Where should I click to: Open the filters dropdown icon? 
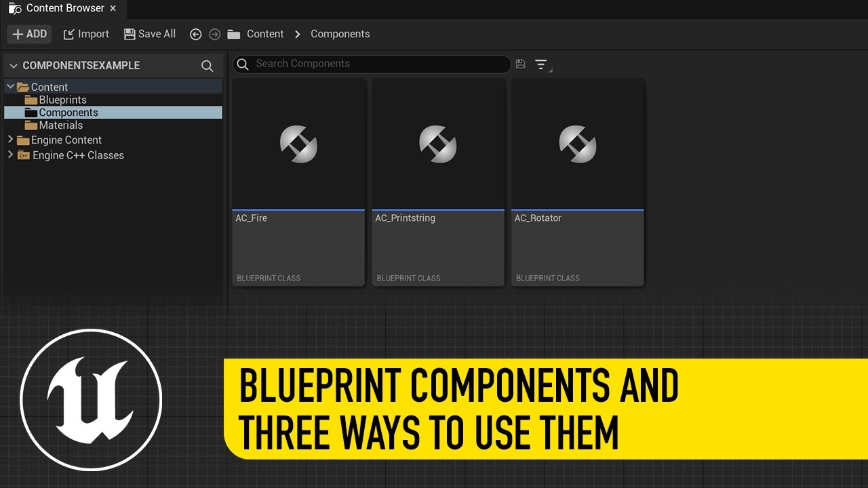click(542, 64)
